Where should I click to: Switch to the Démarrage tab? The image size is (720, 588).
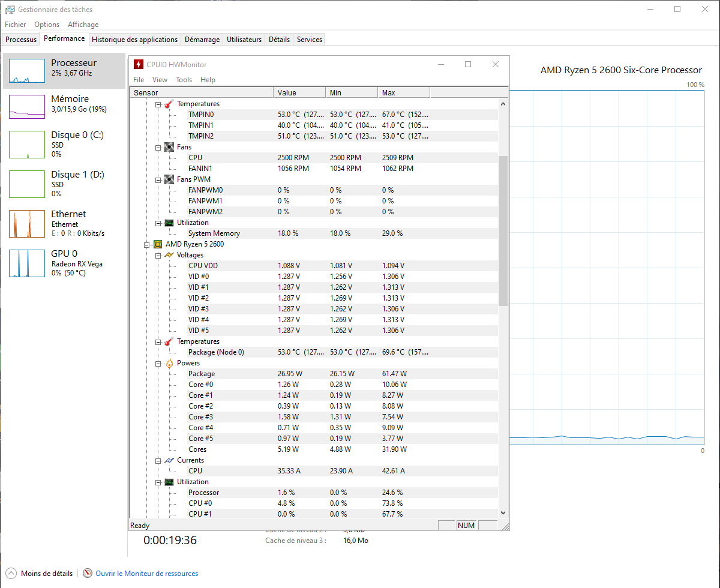pyautogui.click(x=202, y=40)
